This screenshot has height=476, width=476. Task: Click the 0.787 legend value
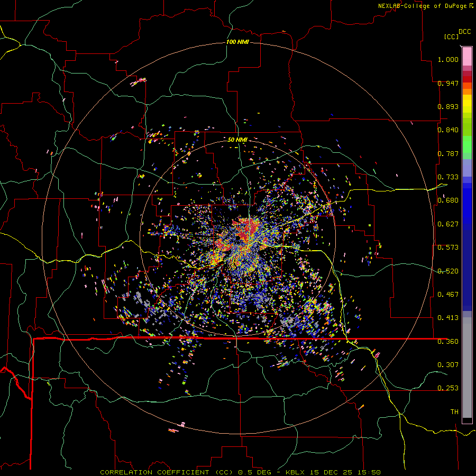click(x=448, y=153)
